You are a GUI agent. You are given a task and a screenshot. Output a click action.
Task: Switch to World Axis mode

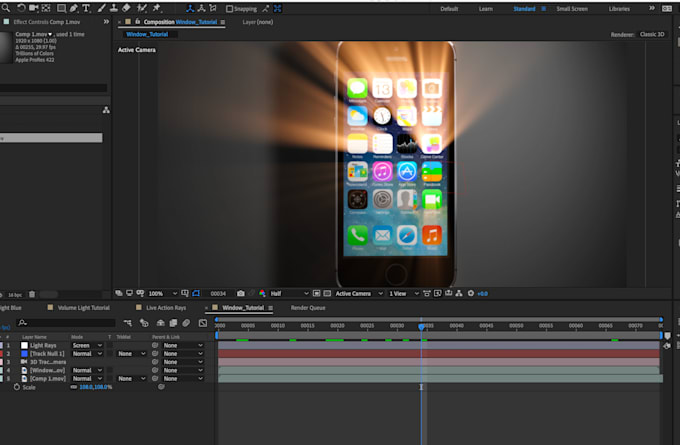click(201, 8)
